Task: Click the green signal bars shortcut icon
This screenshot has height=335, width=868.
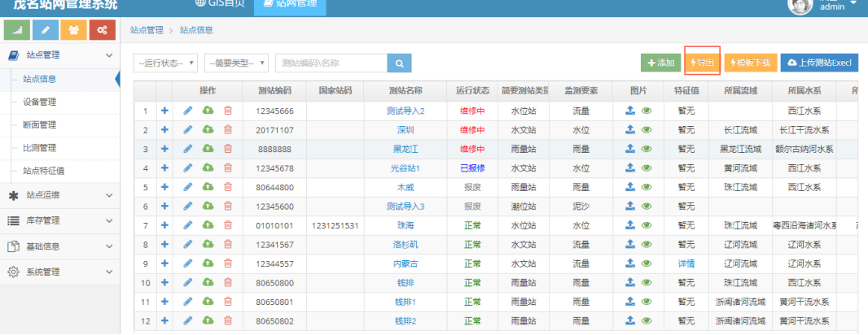Action: point(18,31)
